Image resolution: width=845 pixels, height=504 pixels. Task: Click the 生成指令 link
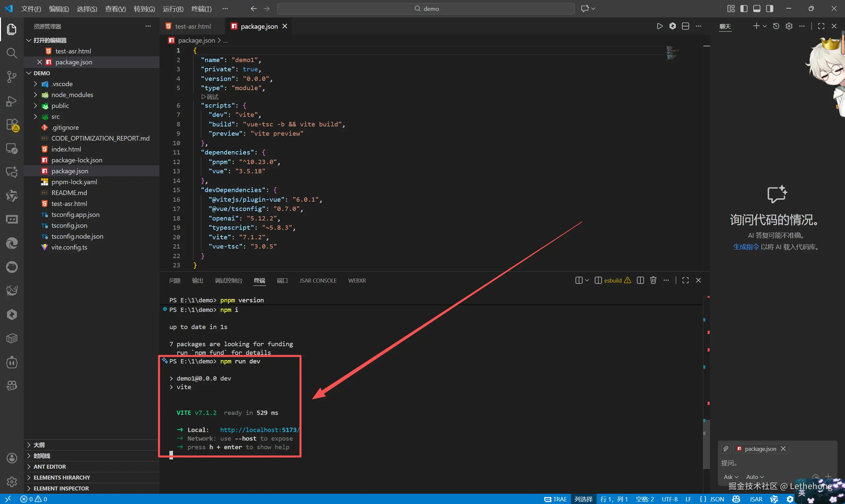click(746, 247)
